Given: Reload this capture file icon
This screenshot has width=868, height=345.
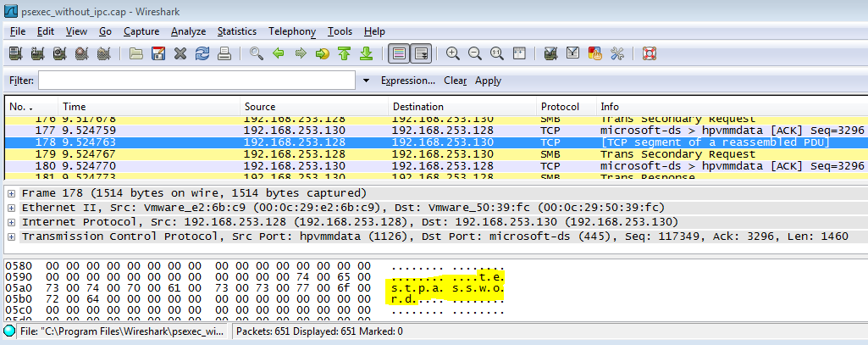Looking at the screenshot, I should pyautogui.click(x=202, y=53).
